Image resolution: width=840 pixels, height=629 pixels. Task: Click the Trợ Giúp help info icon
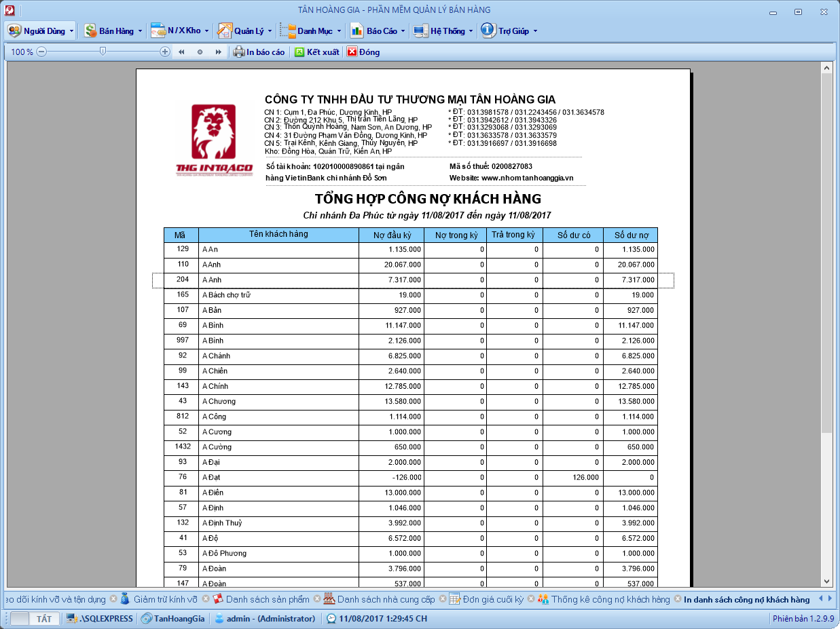488,31
